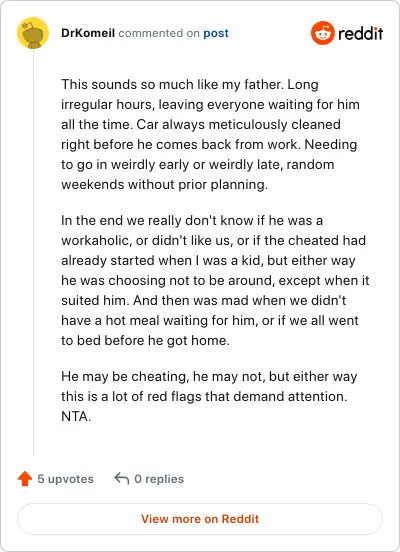
Task: Click the paragraph starting "He may be cheating"
Action: 209,396
